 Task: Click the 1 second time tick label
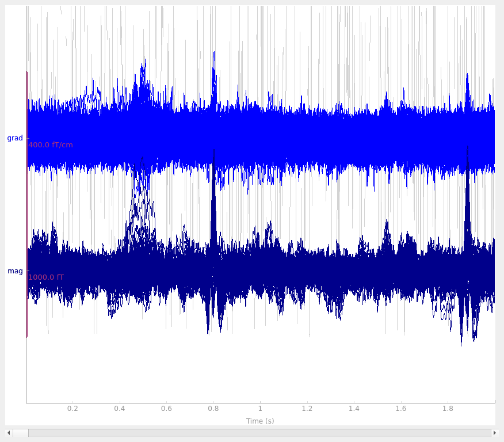pos(260,409)
